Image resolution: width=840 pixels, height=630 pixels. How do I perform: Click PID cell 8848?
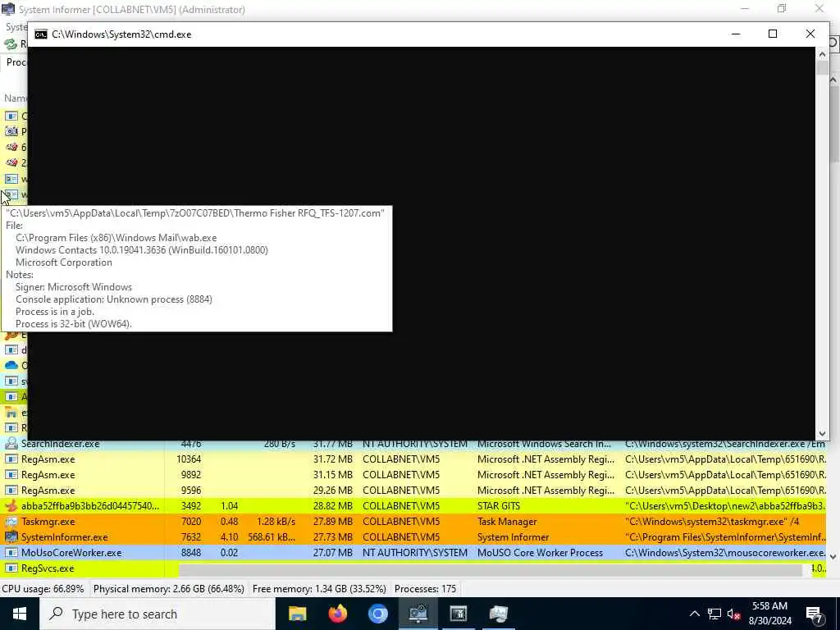pos(191,552)
